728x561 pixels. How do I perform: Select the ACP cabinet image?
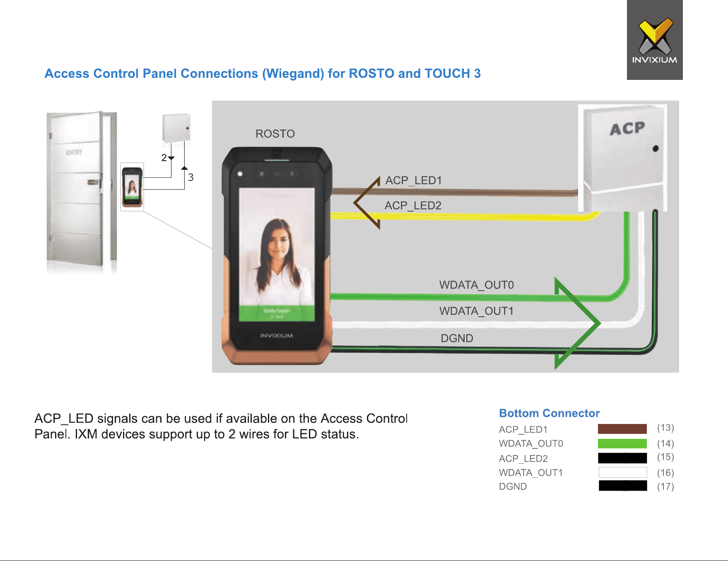622,158
